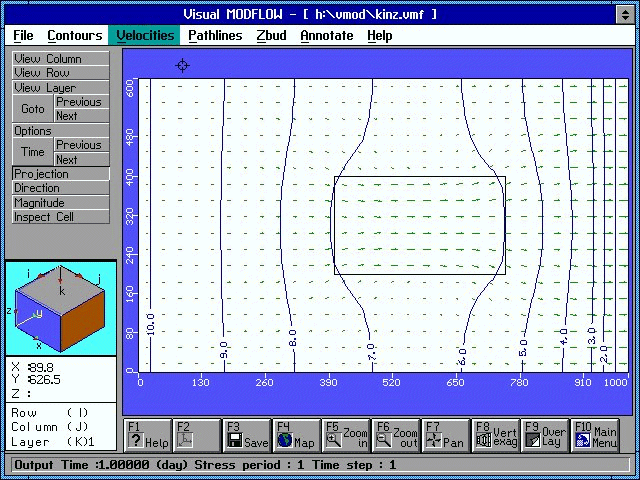Open the Pathlines menu
Image resolution: width=640 pixels, height=480 pixels.
(215, 36)
